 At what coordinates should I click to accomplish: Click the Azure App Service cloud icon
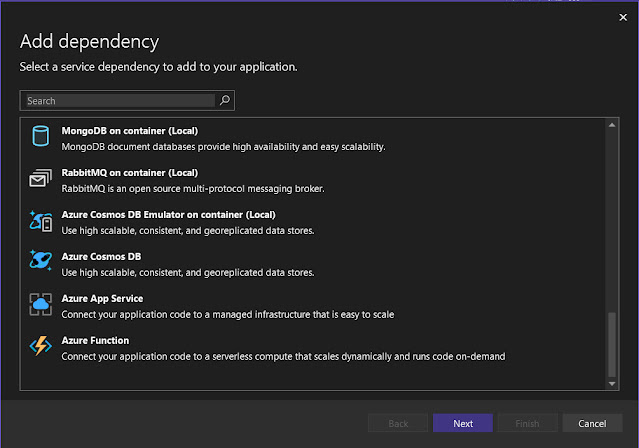click(x=40, y=305)
